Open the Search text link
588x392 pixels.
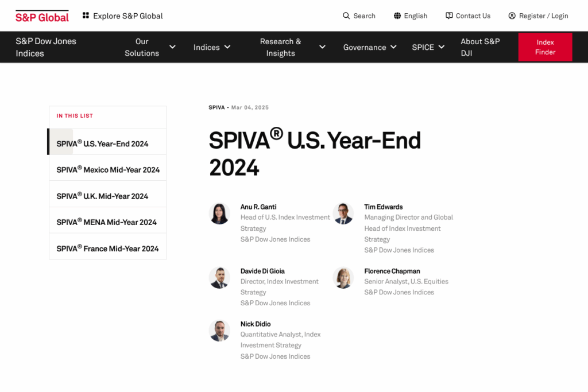(364, 15)
